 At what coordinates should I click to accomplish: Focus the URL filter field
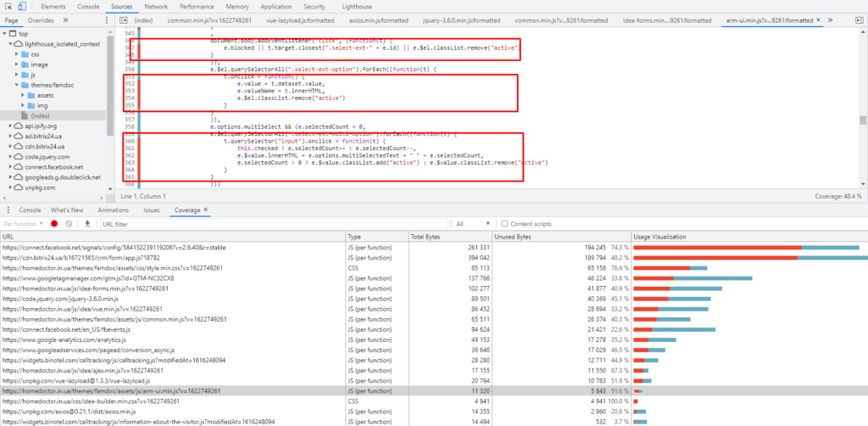(x=274, y=224)
